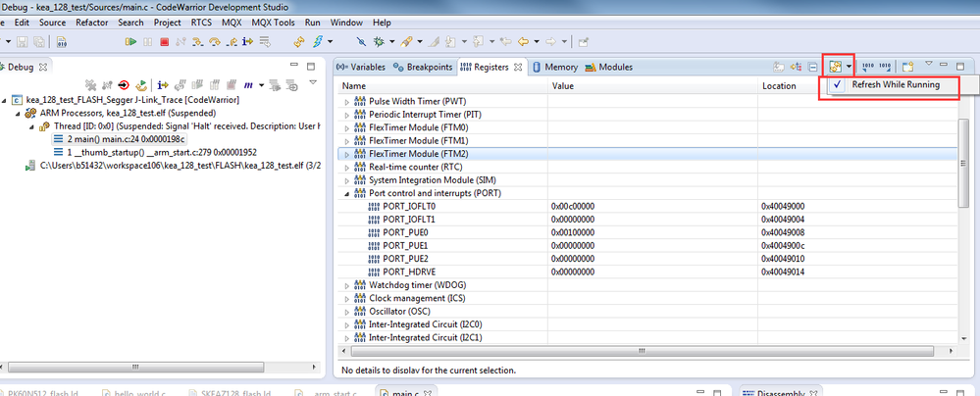Viewport: 980px width, 396px height.
Task: Click the green bug Debug icon
Action: point(378,42)
